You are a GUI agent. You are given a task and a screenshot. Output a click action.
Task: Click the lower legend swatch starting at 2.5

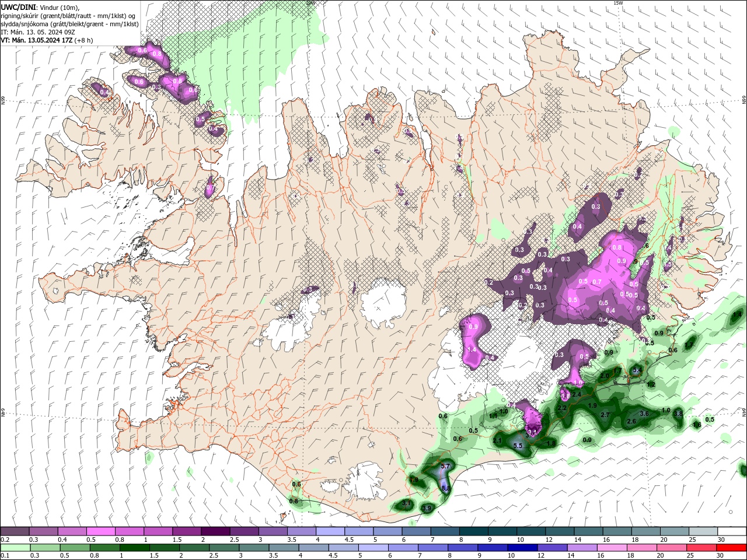pyautogui.click(x=224, y=548)
